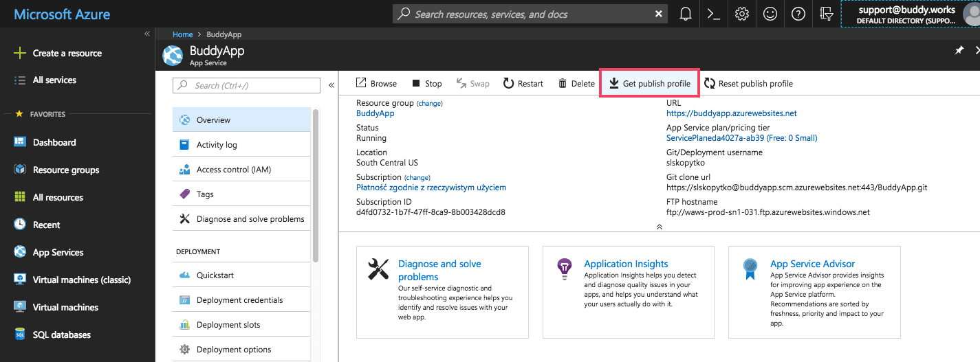
Task: Click the Diagnose tools wrench card icon
Action: (x=378, y=269)
